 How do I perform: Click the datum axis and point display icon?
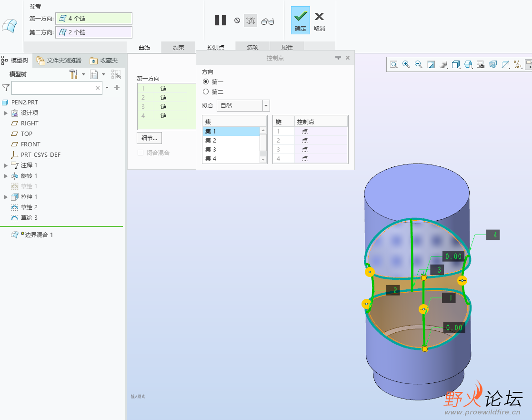[518, 64]
